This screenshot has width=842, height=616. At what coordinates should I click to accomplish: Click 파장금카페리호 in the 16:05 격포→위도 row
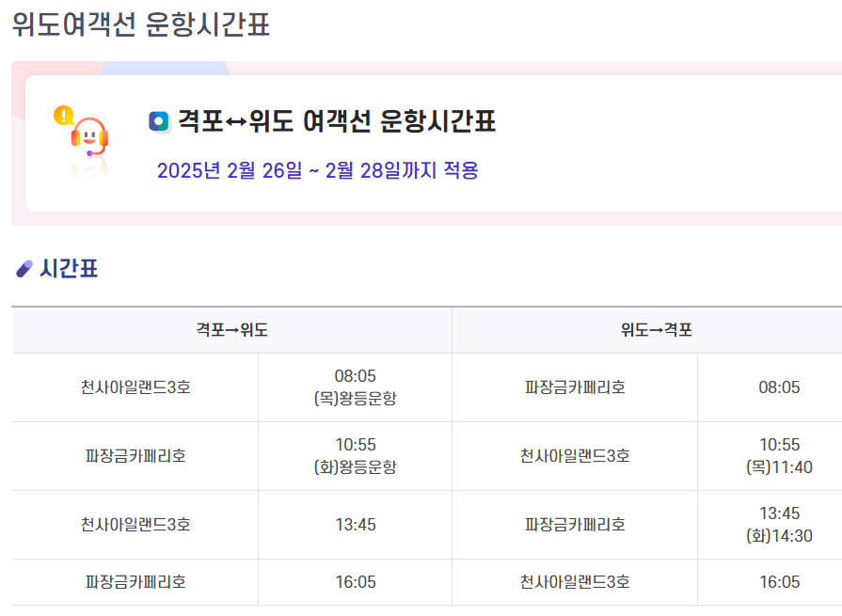135,582
